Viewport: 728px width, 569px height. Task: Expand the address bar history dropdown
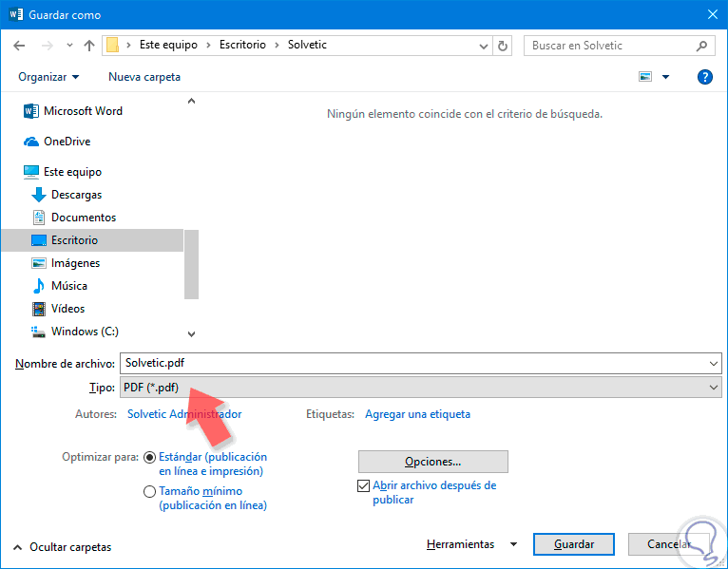tap(484, 46)
